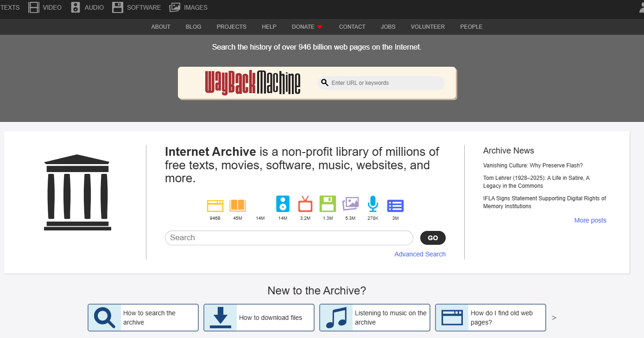The height and width of the screenshot is (338, 644).
Task: Open the Video section icon
Action: (x=34, y=7)
